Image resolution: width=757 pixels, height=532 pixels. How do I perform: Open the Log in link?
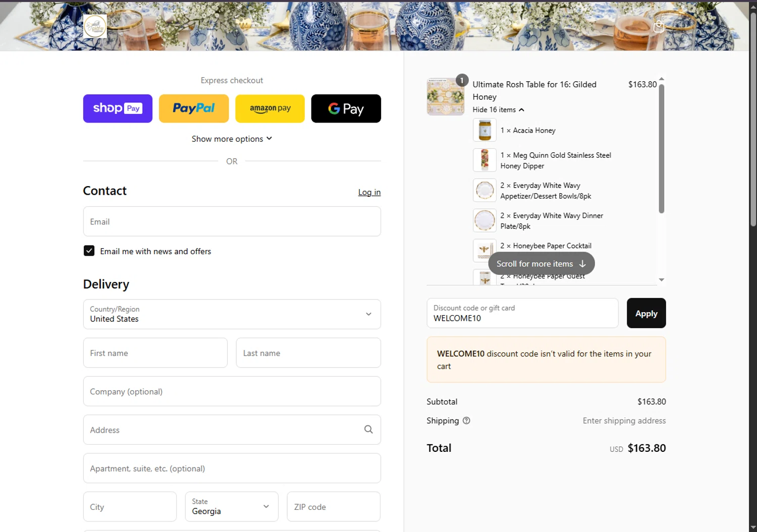coord(369,192)
